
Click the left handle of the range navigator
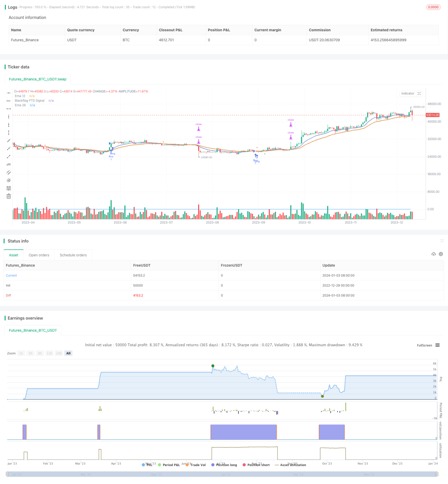coord(7,474)
